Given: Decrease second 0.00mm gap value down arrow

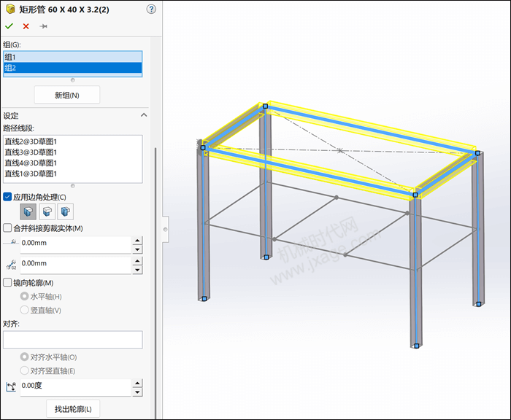Looking at the screenshot, I should click(x=137, y=270).
